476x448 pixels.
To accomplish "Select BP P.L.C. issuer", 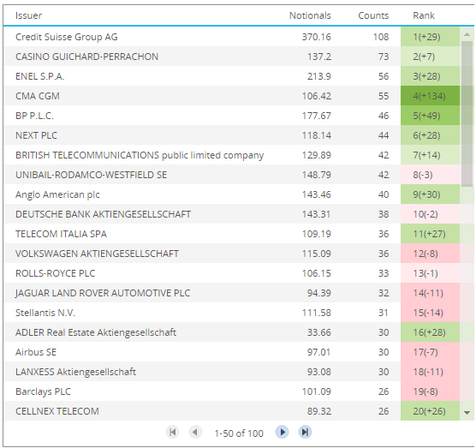I will click(x=34, y=116).
